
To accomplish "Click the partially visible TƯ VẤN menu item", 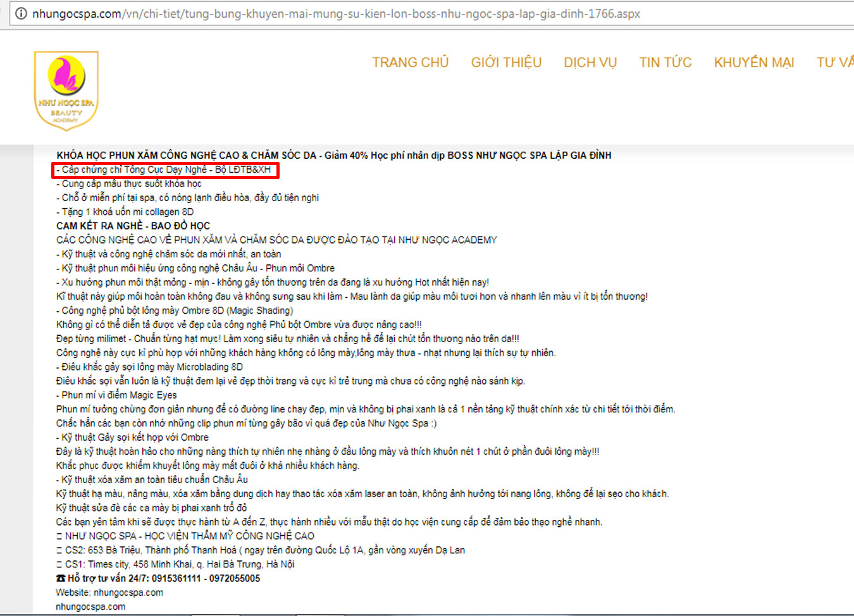I will tap(836, 63).
